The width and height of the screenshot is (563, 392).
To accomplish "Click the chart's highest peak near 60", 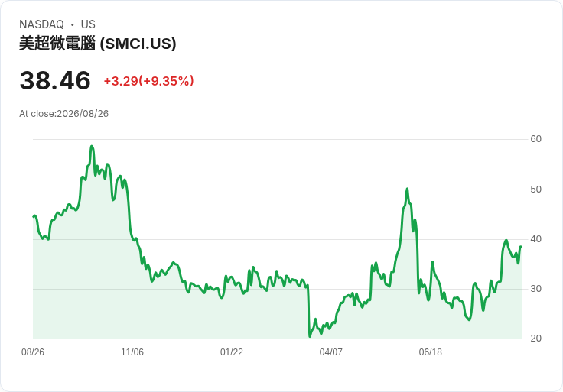I will point(92,146).
